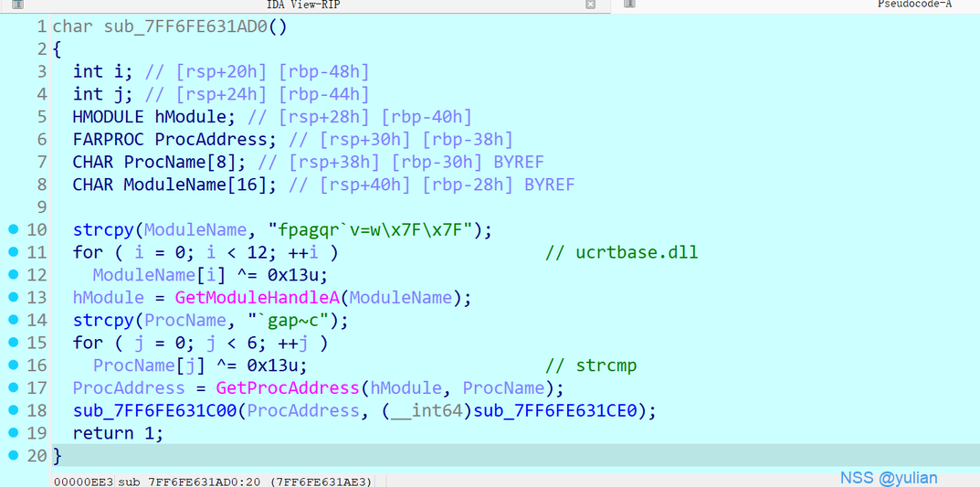Toggle breakpoint dot on line 10

pyautogui.click(x=14, y=229)
